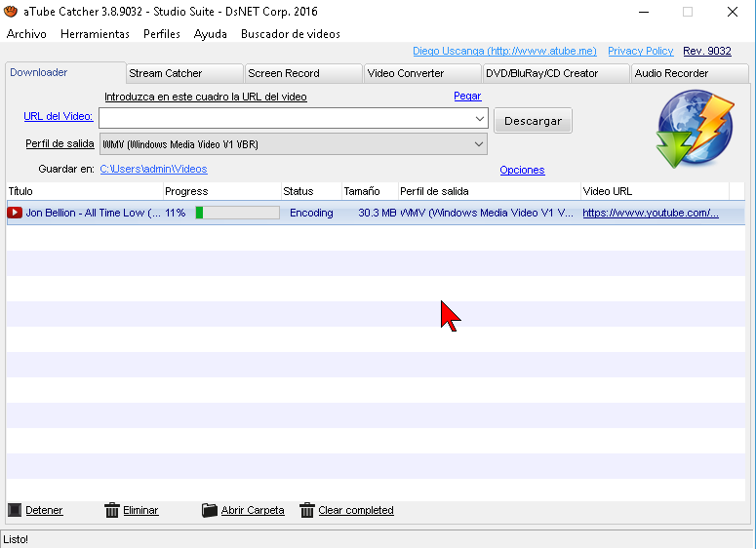Click the Encoding status cell

[x=311, y=213]
